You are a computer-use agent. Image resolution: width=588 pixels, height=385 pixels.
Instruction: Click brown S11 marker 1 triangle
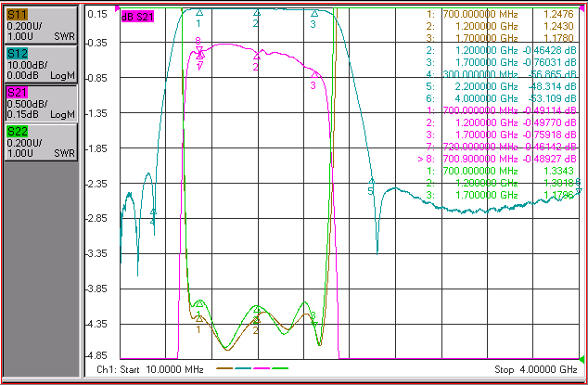point(199,319)
